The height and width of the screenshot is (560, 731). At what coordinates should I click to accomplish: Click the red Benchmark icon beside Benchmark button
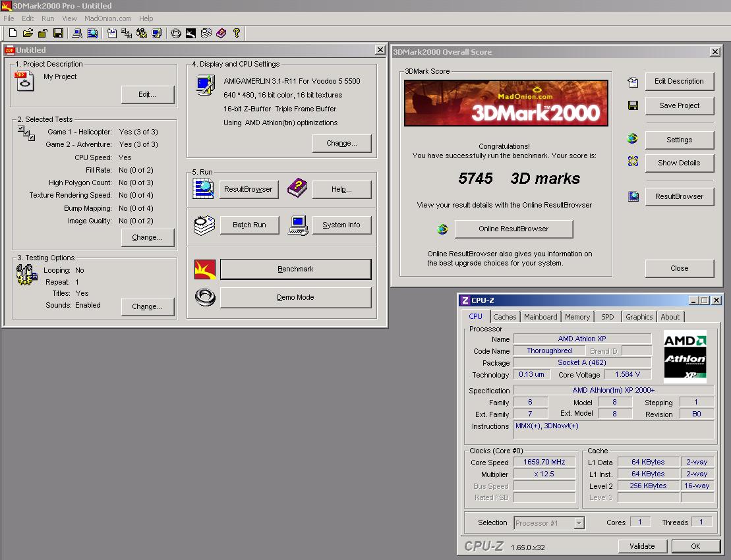click(x=205, y=269)
